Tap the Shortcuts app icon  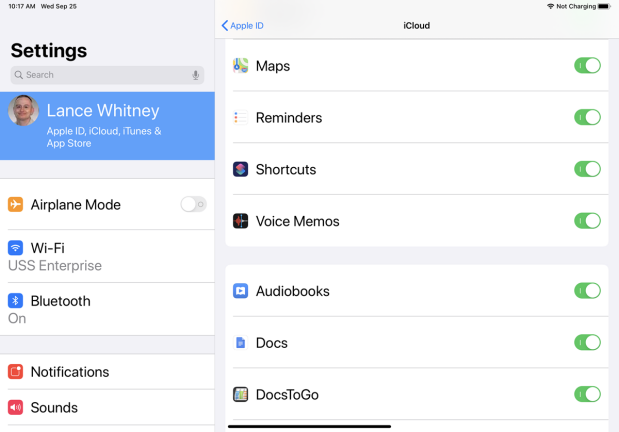click(x=240, y=169)
